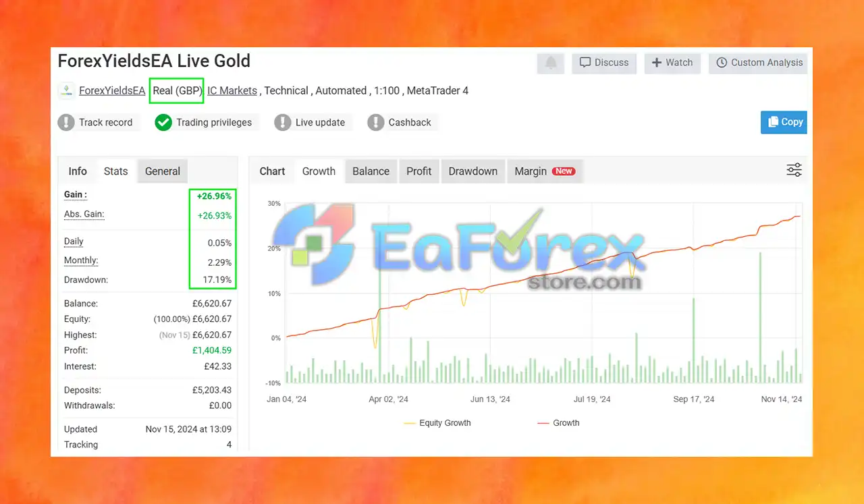
Task: Click the Track record status icon
Action: [x=66, y=122]
